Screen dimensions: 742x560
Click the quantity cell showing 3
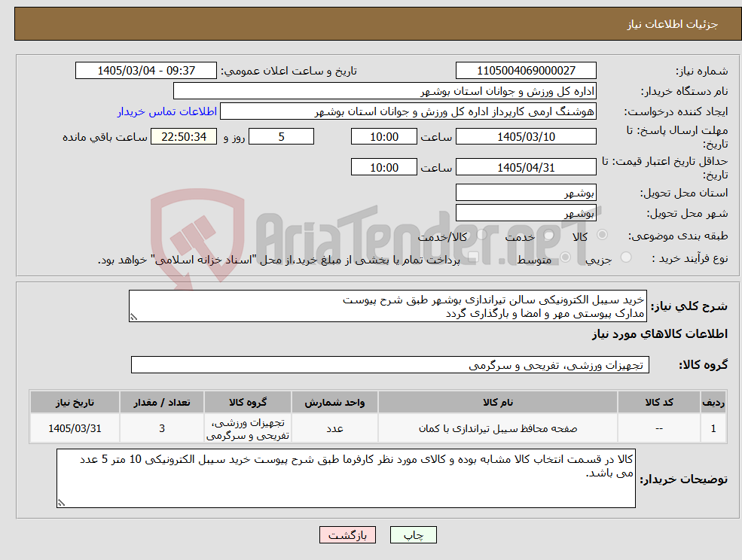[x=161, y=428]
